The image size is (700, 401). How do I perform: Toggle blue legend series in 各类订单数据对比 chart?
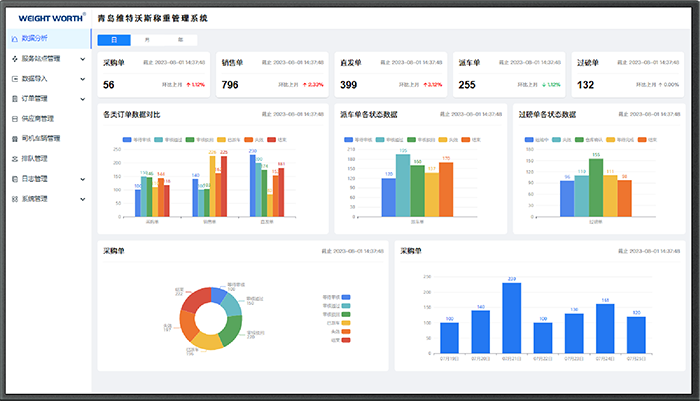(x=127, y=140)
